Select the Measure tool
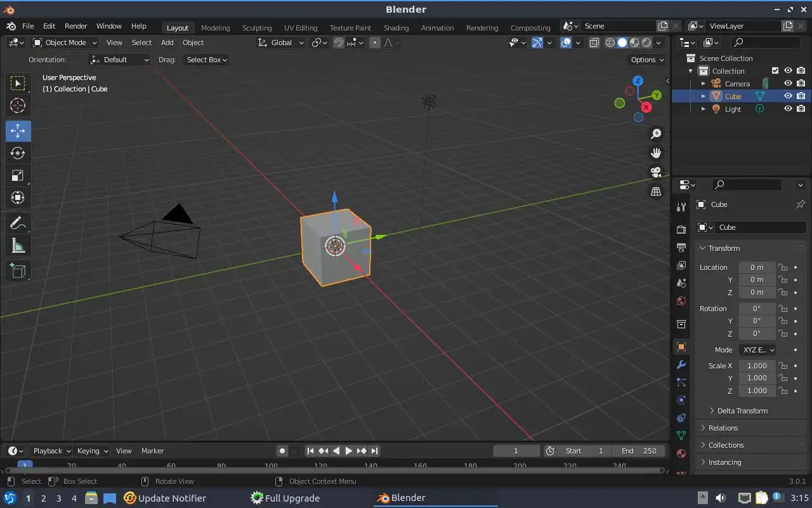812x508 pixels. coord(18,245)
